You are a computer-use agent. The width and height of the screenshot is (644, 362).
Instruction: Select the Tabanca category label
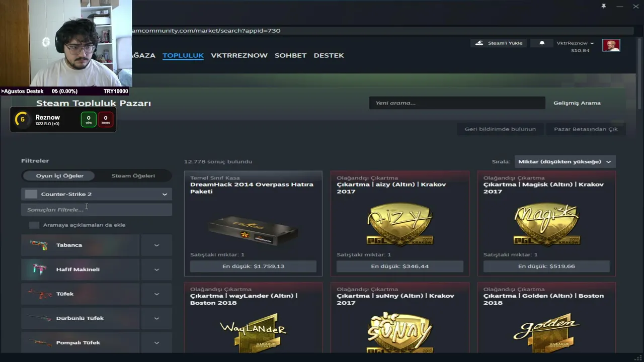[69, 245]
